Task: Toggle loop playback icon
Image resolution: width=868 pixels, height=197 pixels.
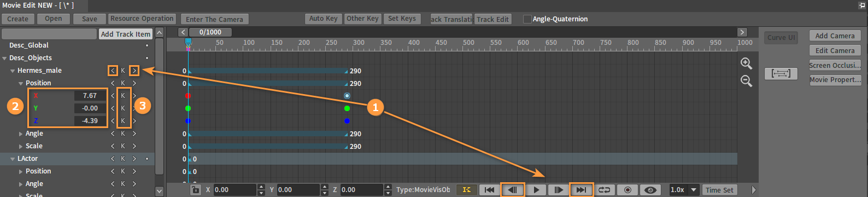Action: pyautogui.click(x=604, y=190)
